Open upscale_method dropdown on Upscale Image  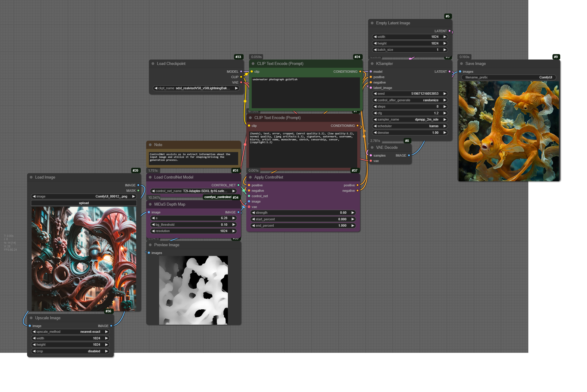point(70,332)
